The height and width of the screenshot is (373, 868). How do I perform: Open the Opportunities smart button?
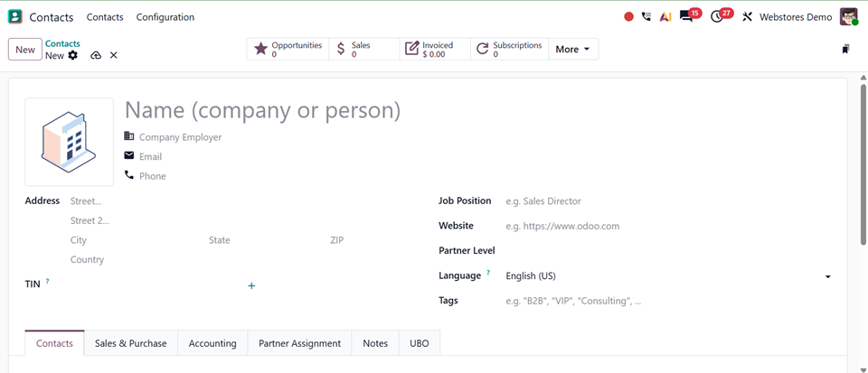[x=288, y=49]
